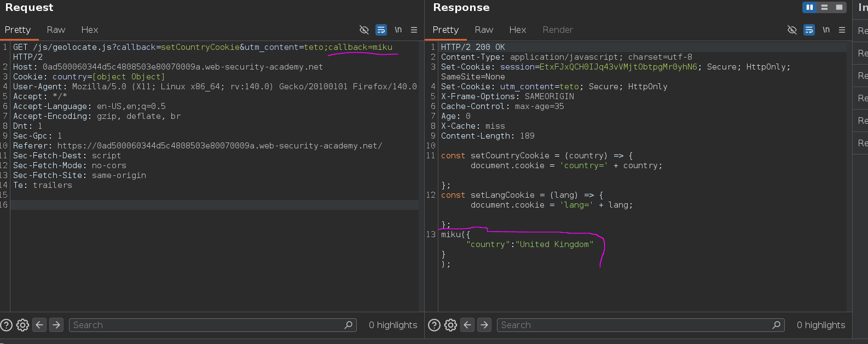Open search settings gear below Request pane

coord(23,325)
